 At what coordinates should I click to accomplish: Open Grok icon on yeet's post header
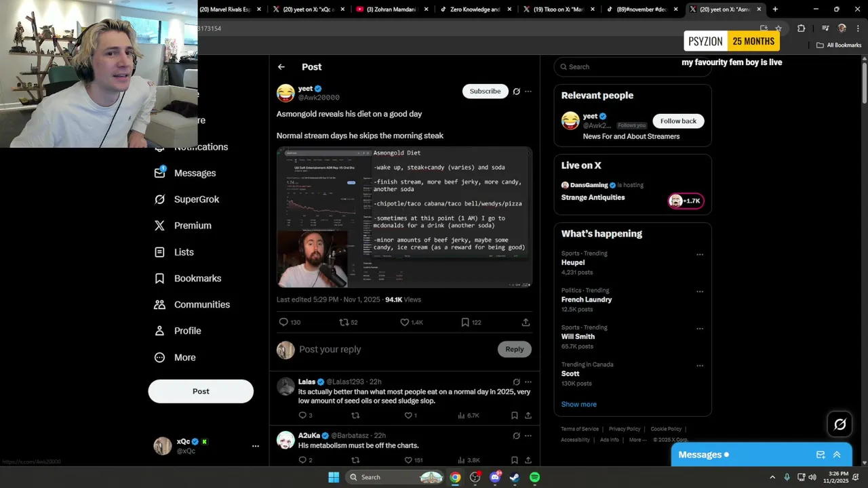coord(516,91)
